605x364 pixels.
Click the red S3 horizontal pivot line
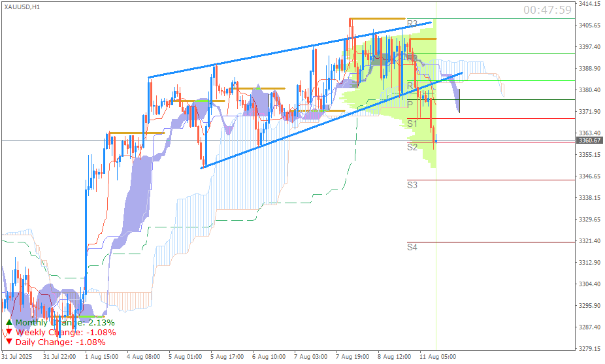pos(491,180)
